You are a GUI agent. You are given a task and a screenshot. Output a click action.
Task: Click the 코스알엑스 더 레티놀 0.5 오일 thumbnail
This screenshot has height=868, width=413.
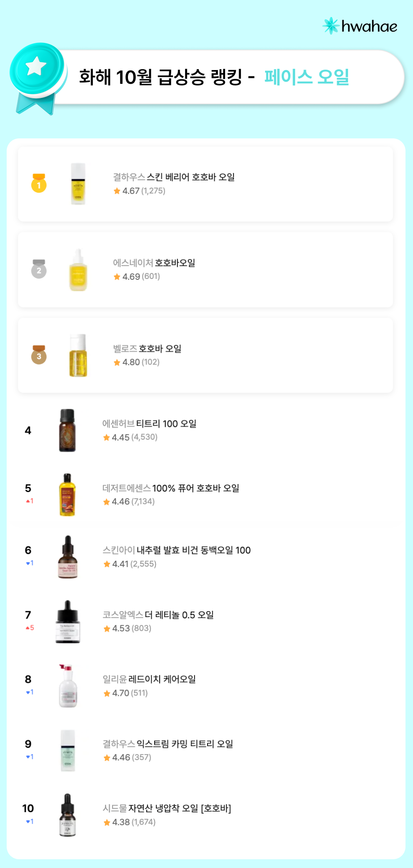point(68,622)
